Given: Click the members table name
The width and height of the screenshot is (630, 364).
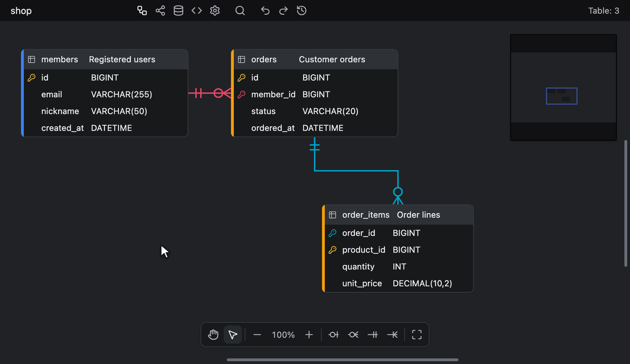Looking at the screenshot, I should pos(59,59).
